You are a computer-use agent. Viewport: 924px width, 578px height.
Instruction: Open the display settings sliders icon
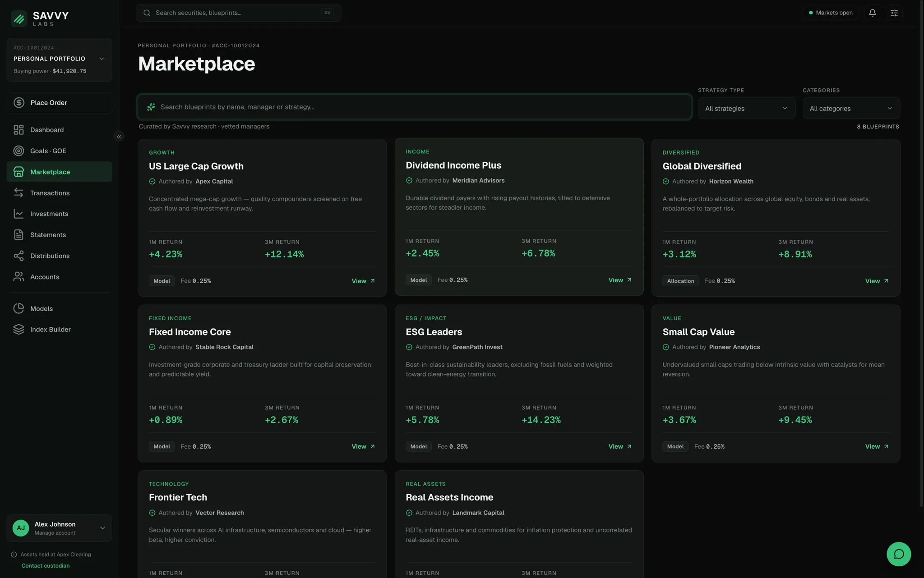pos(894,13)
